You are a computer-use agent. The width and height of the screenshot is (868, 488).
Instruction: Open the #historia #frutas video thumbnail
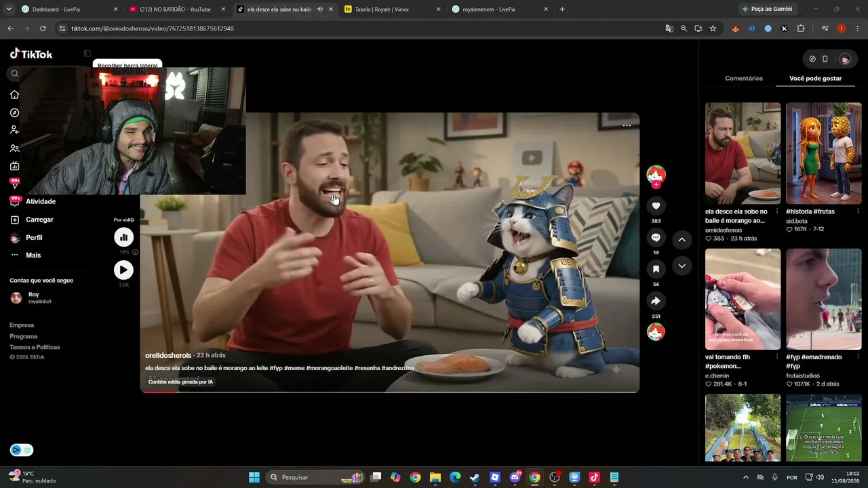coord(823,153)
